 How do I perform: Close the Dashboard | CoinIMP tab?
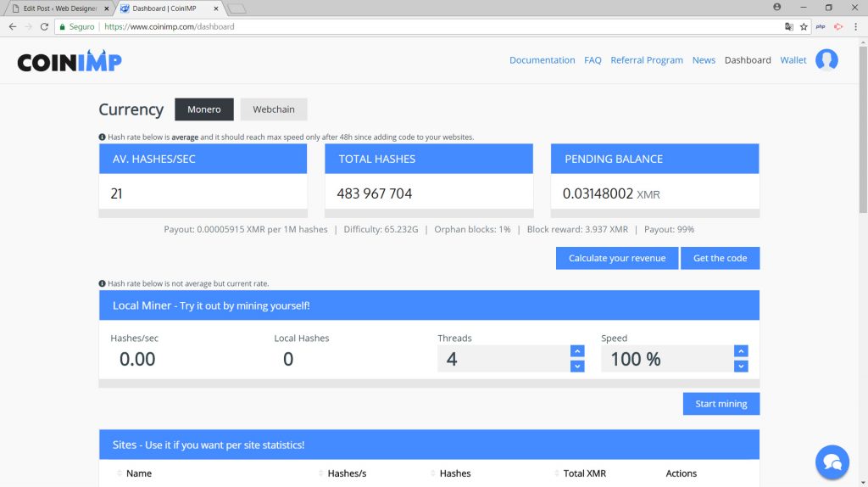(216, 8)
